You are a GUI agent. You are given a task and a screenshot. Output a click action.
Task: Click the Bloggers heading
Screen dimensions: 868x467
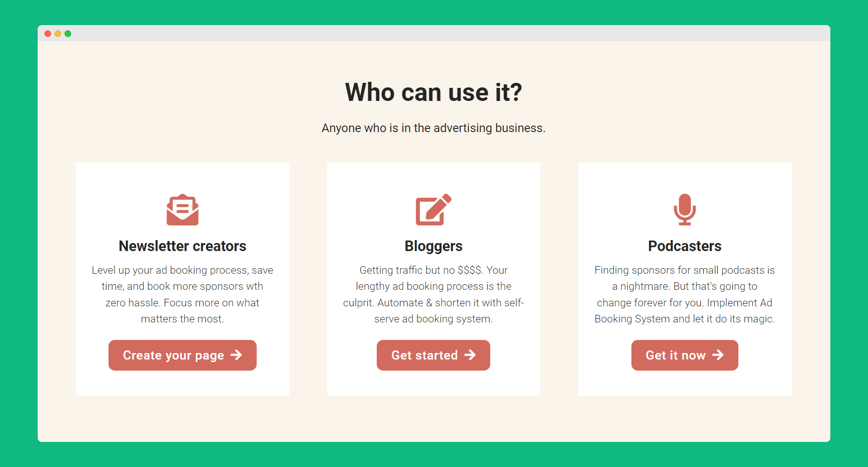[433, 246]
